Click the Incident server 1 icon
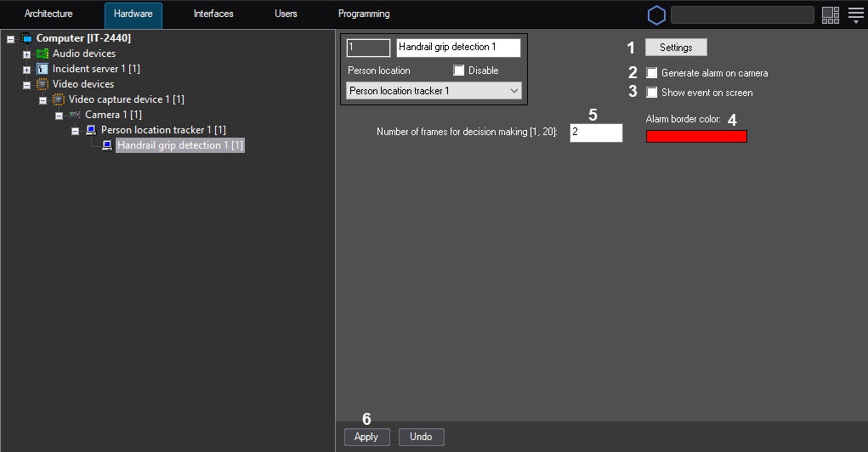 click(x=43, y=69)
